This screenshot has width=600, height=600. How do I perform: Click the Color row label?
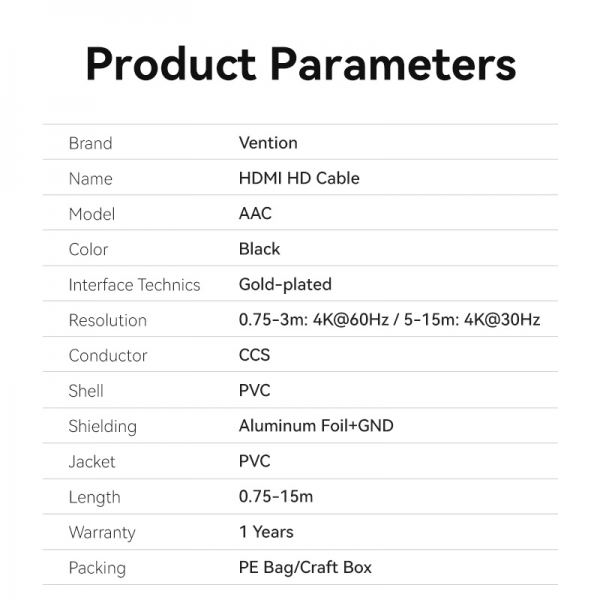point(88,249)
